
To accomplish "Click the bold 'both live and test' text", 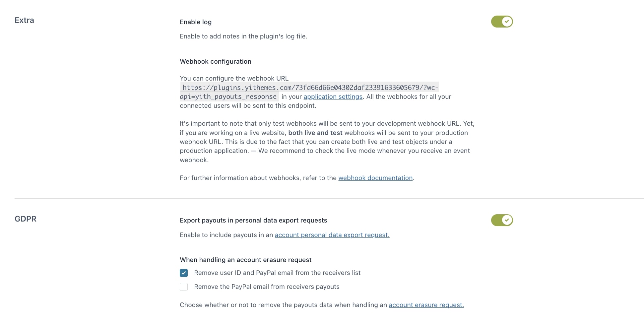I will coord(315,133).
